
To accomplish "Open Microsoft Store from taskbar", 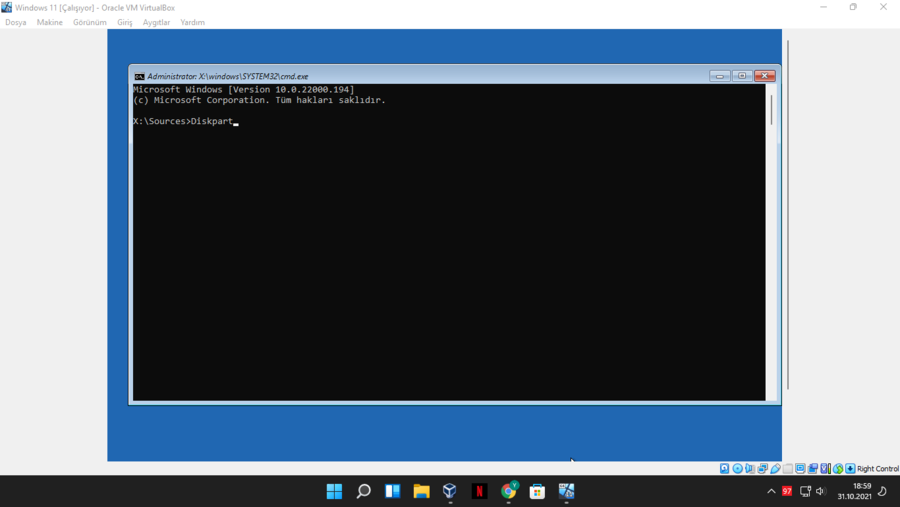I will tap(537, 491).
